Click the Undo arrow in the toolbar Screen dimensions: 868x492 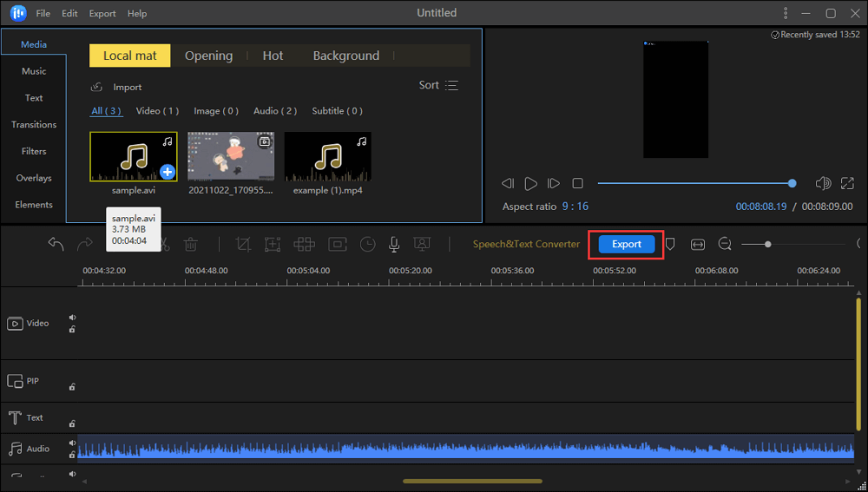(x=56, y=245)
